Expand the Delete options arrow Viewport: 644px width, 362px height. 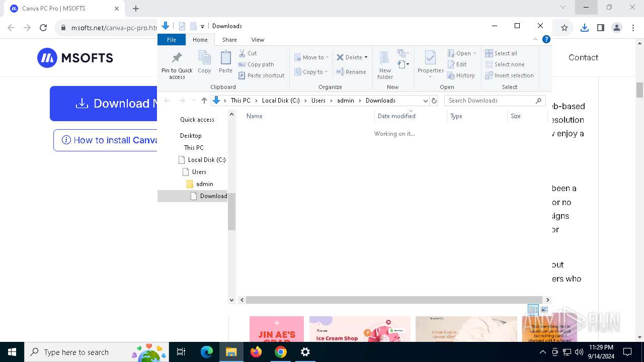pyautogui.click(x=366, y=57)
